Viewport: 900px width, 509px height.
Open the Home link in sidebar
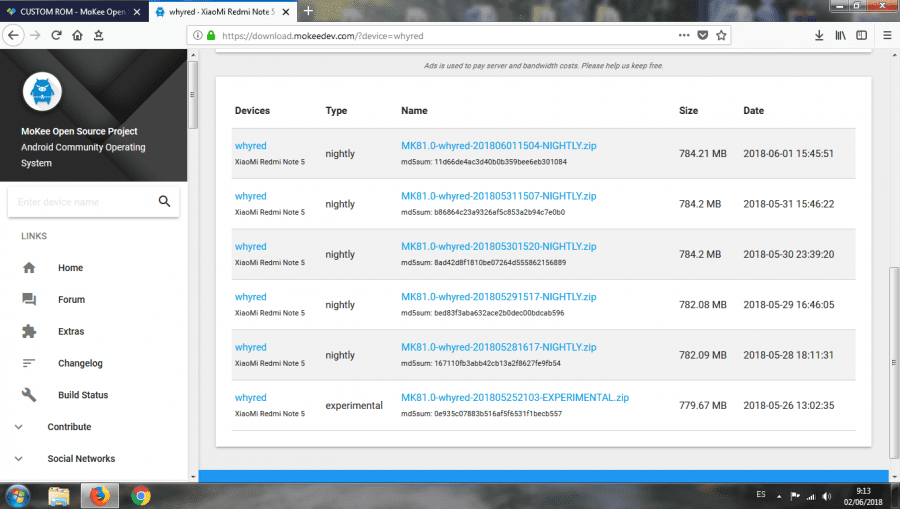[71, 267]
